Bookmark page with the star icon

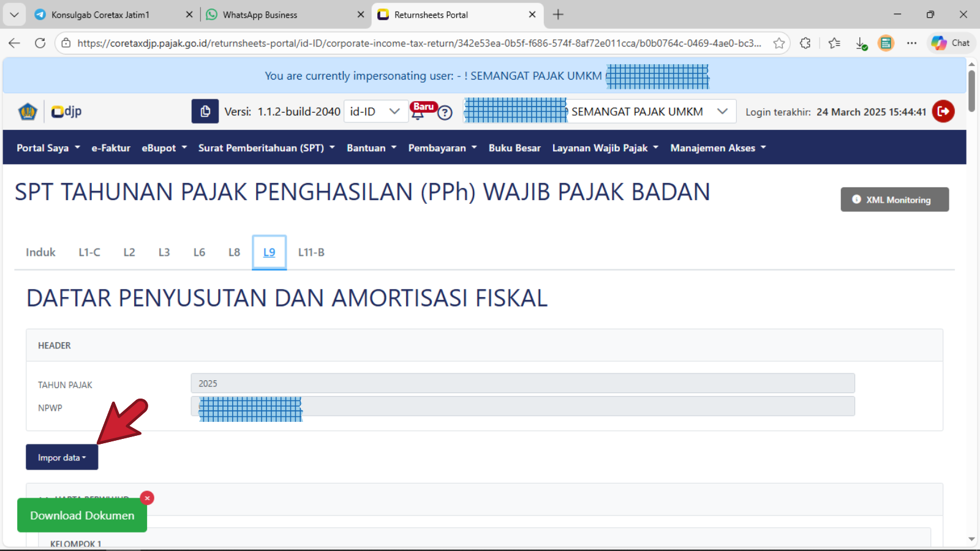click(778, 43)
